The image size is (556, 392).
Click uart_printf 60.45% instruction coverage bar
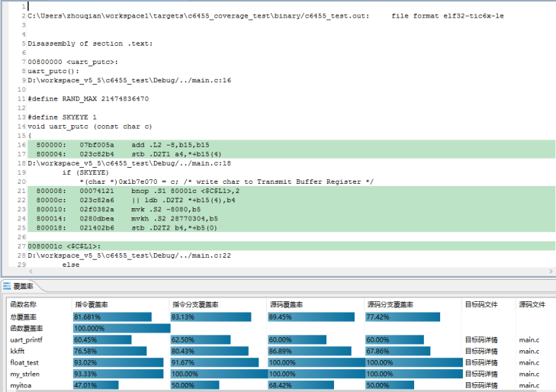(x=102, y=339)
